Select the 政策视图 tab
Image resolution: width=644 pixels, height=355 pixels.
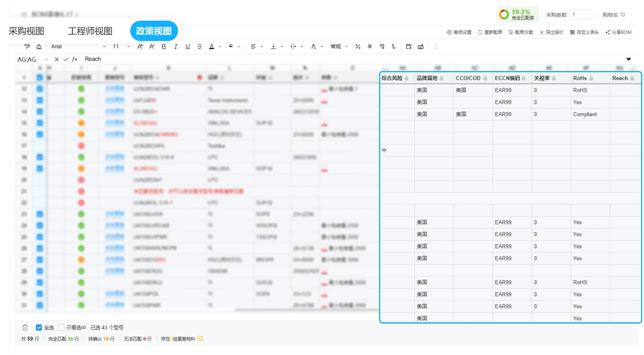[154, 31]
